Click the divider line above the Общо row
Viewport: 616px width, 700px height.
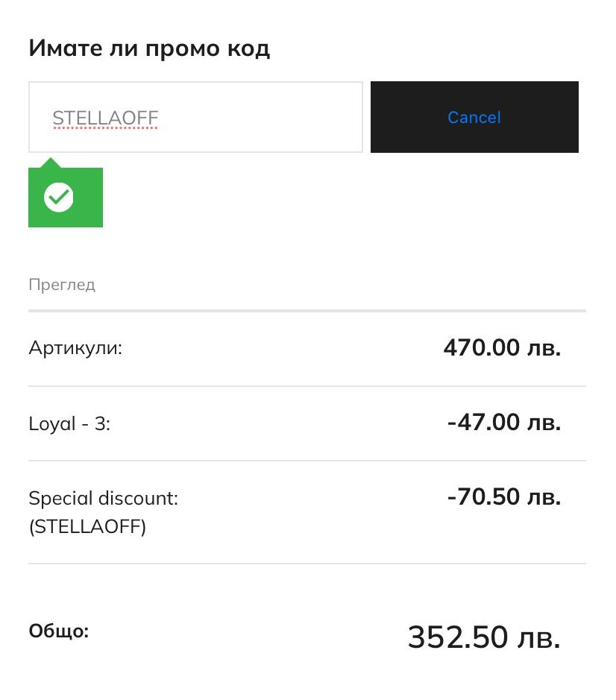307,564
